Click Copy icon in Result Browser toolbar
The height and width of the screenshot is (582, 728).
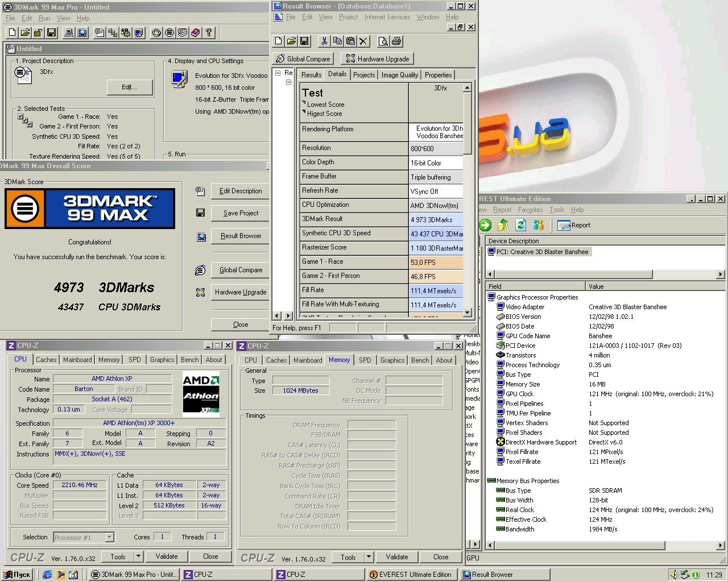(x=337, y=41)
